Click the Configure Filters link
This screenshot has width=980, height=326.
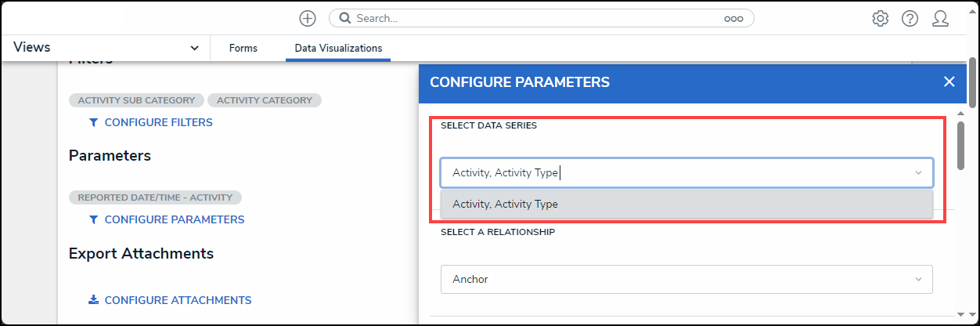click(158, 122)
